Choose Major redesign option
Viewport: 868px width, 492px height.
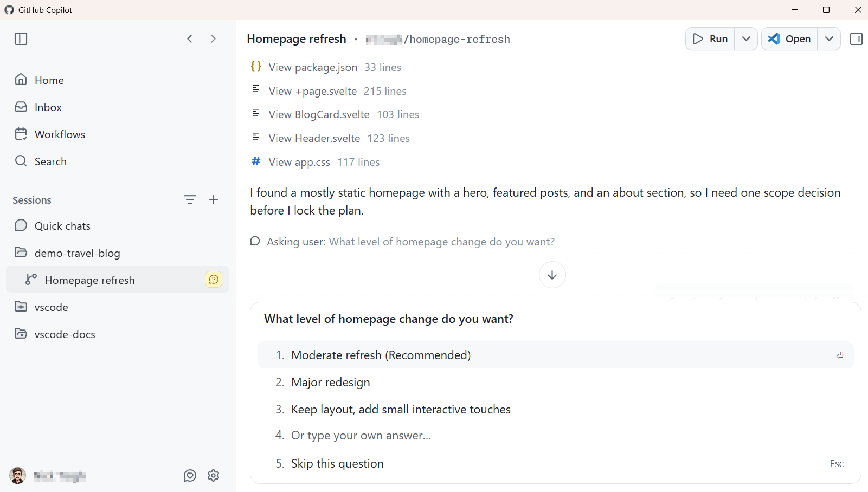[x=555, y=382]
